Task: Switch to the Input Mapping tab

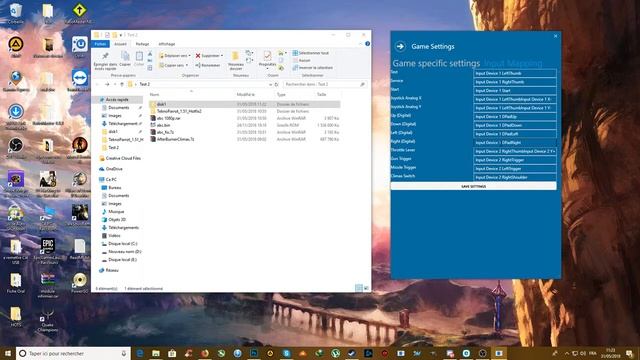Action: tap(513, 63)
